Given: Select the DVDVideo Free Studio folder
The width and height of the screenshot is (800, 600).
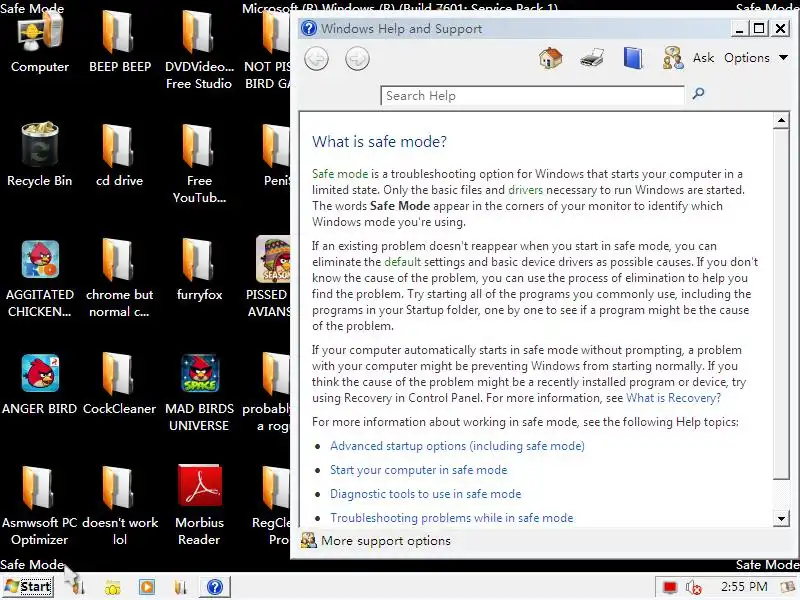Looking at the screenshot, I should [199, 51].
